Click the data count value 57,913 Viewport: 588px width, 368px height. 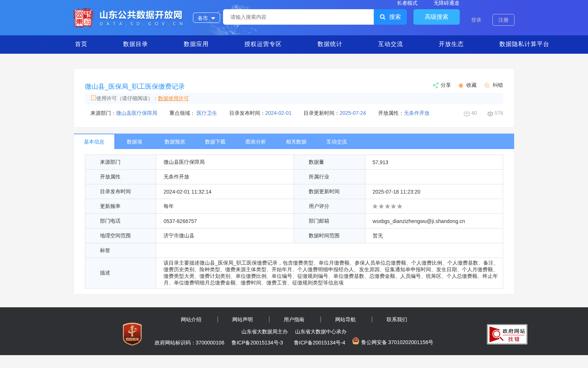click(380, 162)
